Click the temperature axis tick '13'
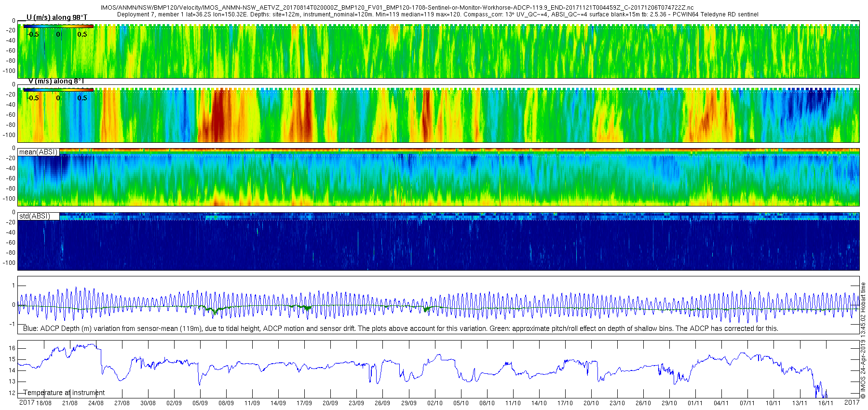Viewport: 868px width, 410px height. click(x=12, y=382)
